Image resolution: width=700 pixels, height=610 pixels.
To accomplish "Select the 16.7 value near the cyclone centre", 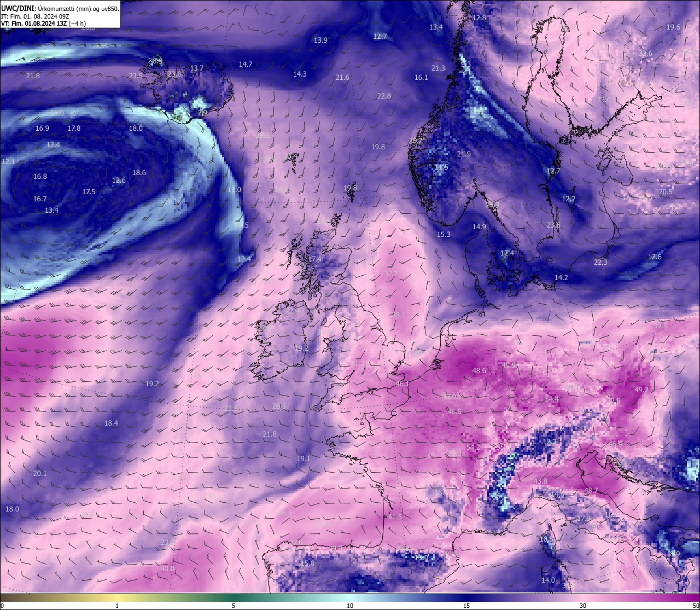I will [40, 199].
